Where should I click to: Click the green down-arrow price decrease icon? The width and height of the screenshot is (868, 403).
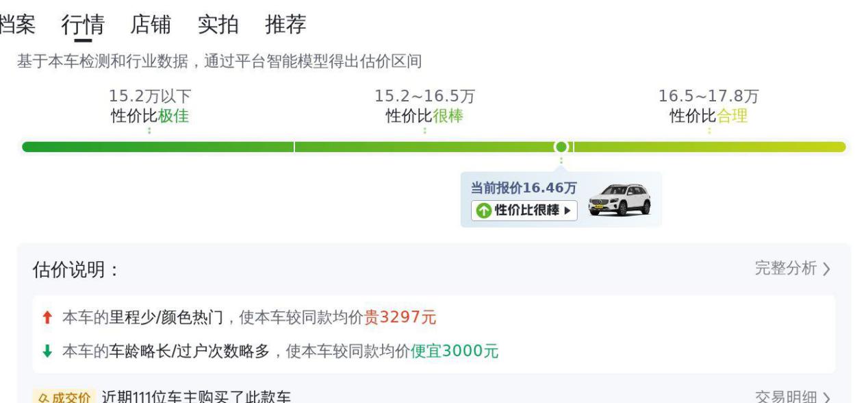(x=47, y=352)
